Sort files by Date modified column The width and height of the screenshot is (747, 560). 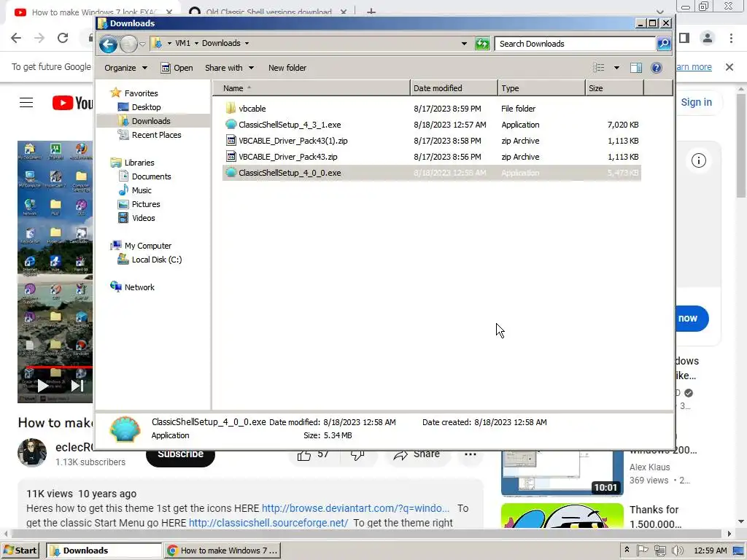454,88
